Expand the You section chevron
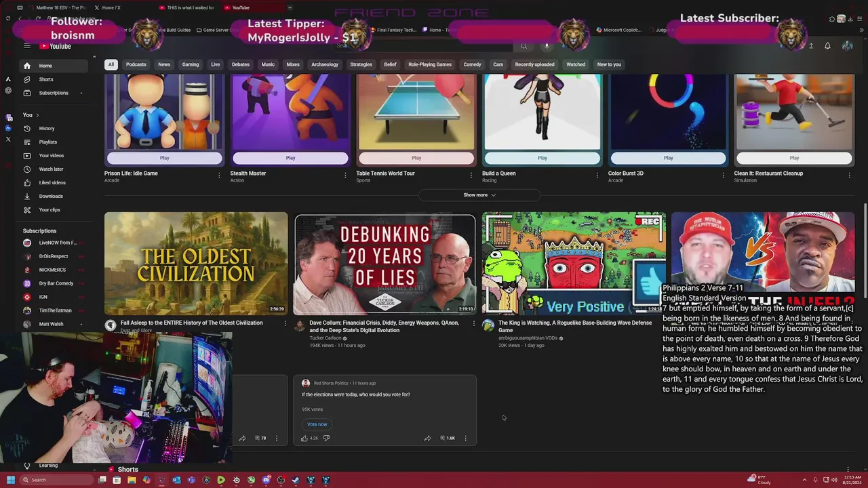 click(37, 115)
